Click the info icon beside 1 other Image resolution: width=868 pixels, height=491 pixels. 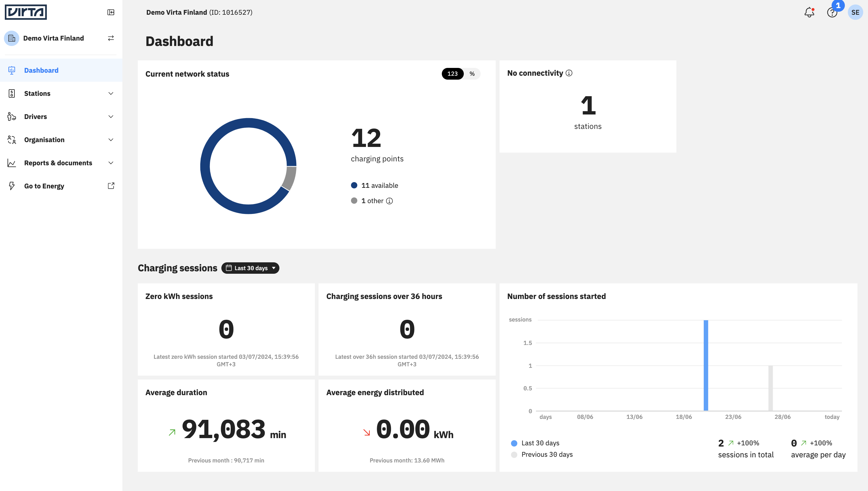click(x=390, y=201)
